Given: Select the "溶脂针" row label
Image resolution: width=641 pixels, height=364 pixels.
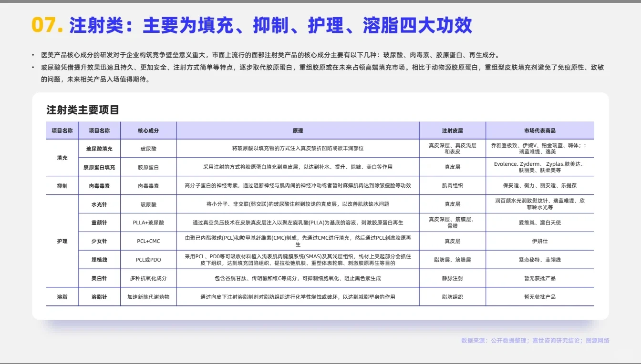Looking at the screenshot, I should pos(99,296).
